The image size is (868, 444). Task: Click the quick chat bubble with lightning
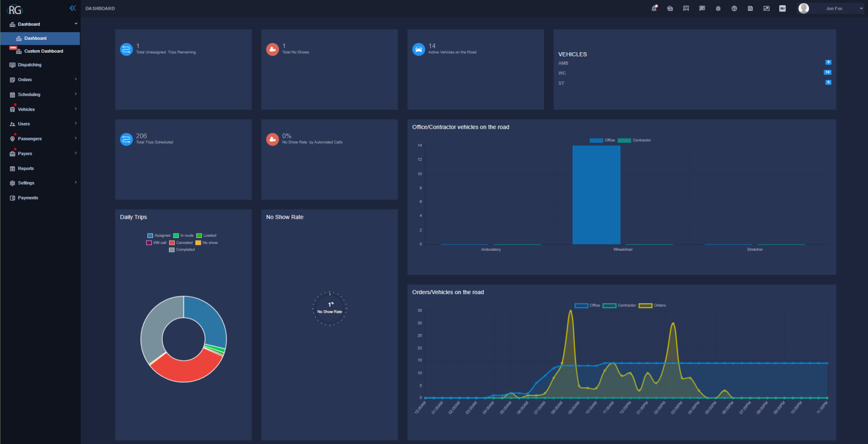pyautogui.click(x=686, y=8)
